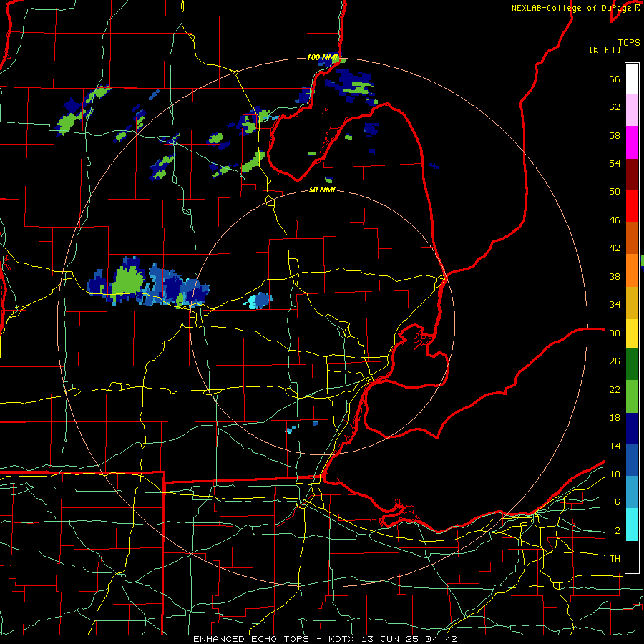Pick the light pink color scale swatch

click(632, 110)
